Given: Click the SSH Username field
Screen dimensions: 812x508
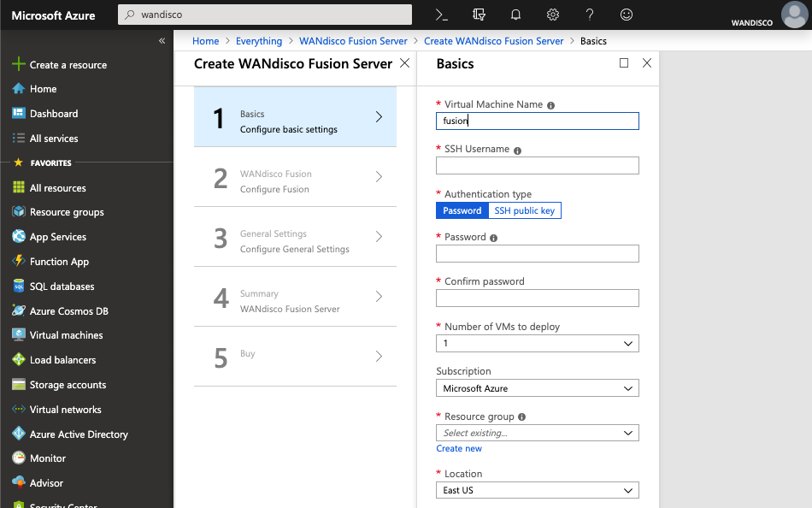Looking at the screenshot, I should click(537, 165).
